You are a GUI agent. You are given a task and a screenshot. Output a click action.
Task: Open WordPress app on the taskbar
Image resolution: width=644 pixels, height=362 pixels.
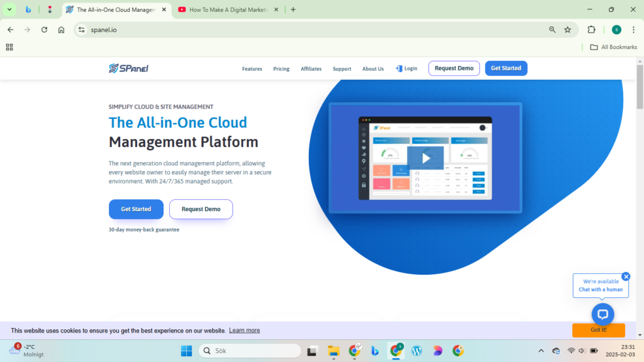click(x=417, y=351)
